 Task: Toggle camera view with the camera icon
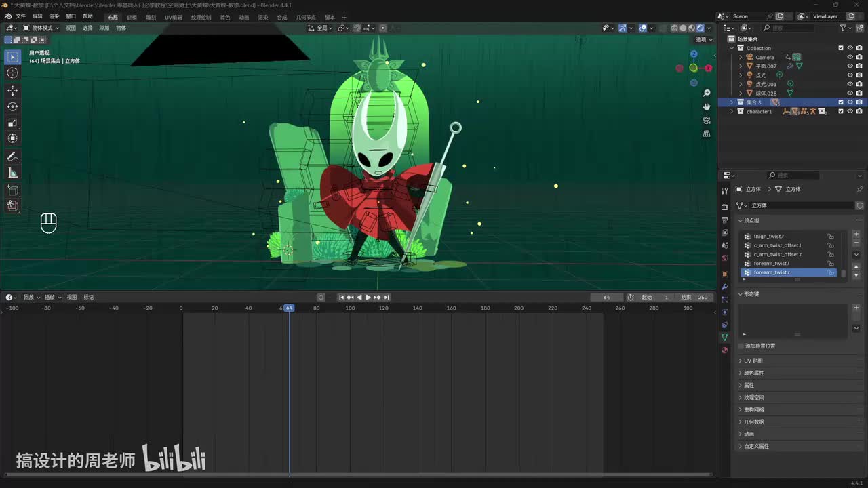pos(707,120)
